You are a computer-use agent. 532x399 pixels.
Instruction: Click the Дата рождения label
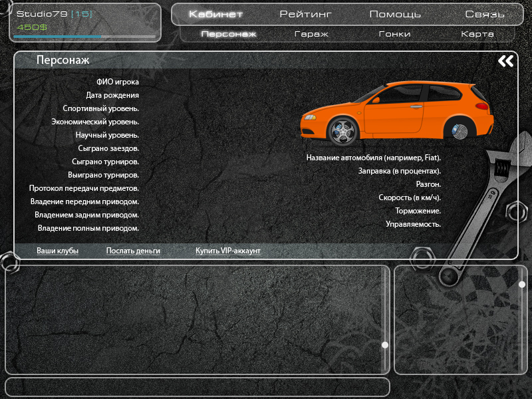tap(112, 95)
